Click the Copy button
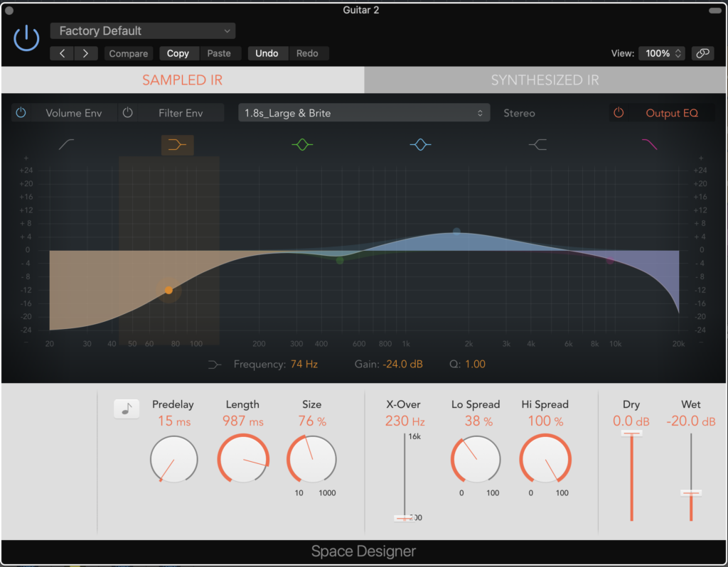728x567 pixels. pyautogui.click(x=178, y=53)
